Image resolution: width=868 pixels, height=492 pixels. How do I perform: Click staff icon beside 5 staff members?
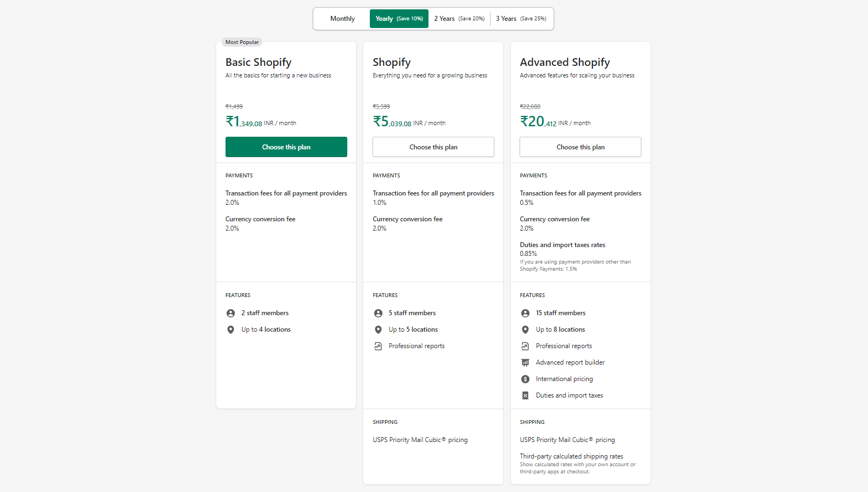(x=378, y=313)
